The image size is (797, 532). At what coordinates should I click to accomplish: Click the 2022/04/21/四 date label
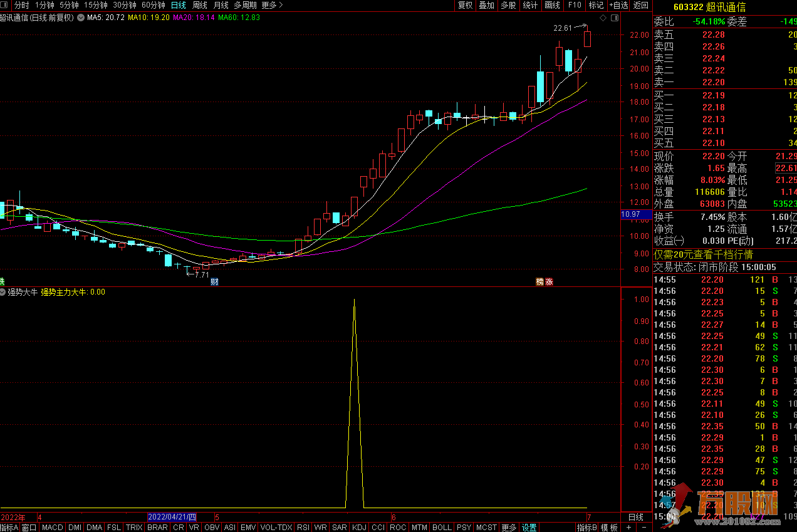point(172,518)
